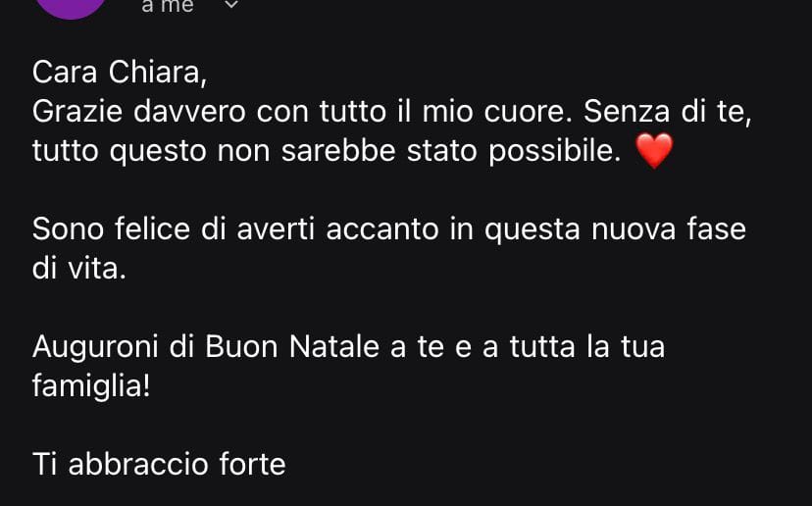Screen dimensions: 812x506
Task: Click the name "Chiara" in the greeting
Action: click(158, 72)
